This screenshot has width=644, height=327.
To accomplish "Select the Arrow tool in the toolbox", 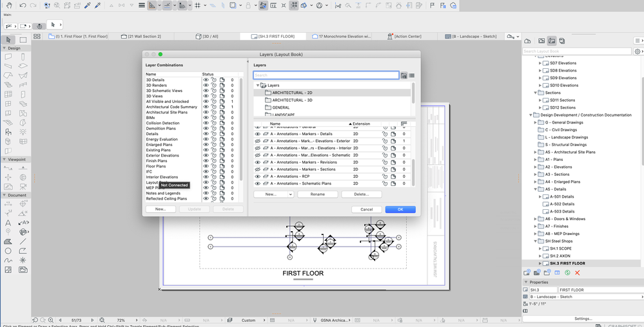I will click(x=8, y=40).
